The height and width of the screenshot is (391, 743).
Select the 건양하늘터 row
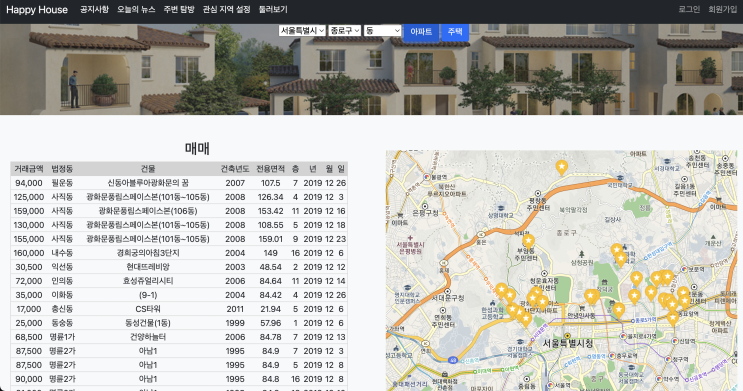tap(179, 337)
